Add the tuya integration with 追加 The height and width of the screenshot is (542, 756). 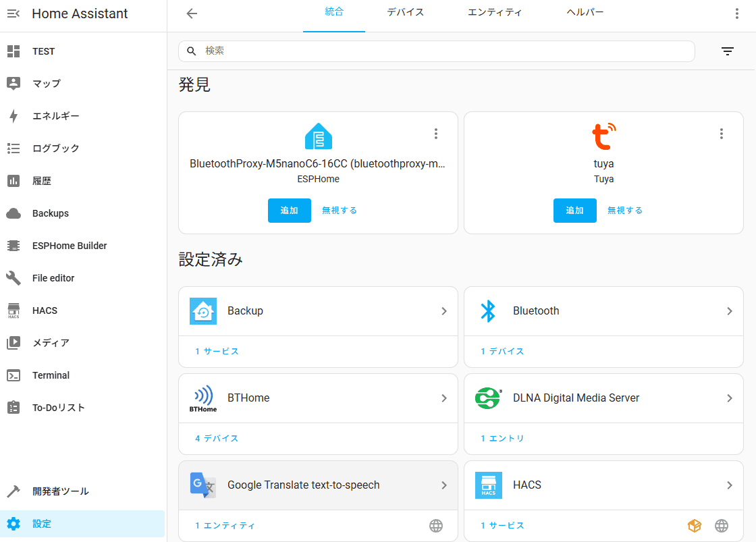[574, 210]
